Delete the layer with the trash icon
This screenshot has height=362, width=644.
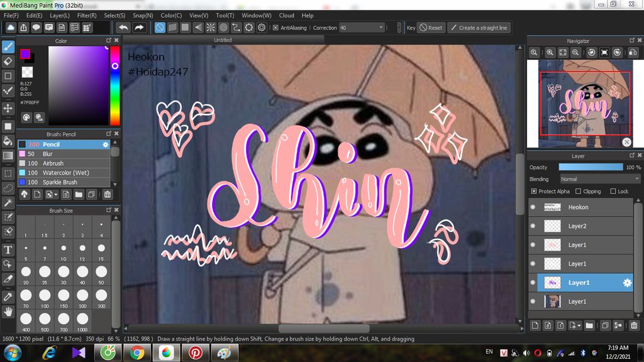(634, 326)
